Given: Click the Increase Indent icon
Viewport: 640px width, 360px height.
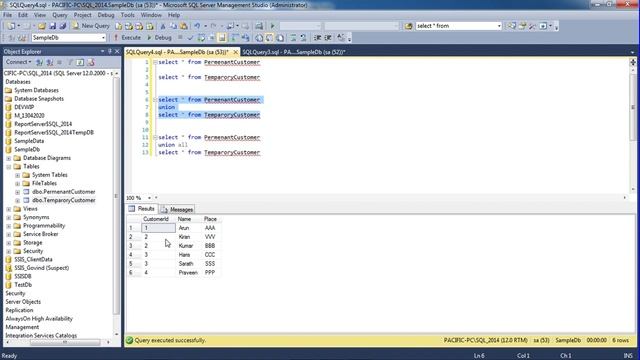Looking at the screenshot, I should (328, 38).
